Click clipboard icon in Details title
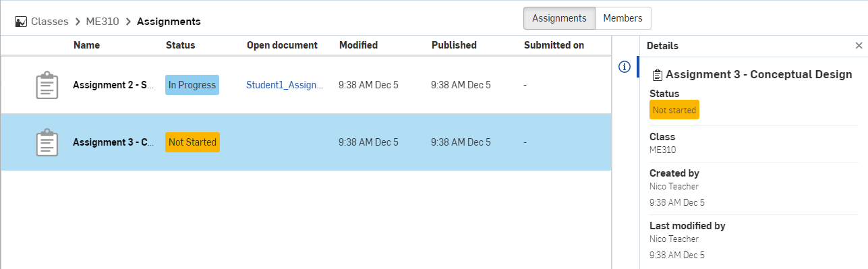 658,75
